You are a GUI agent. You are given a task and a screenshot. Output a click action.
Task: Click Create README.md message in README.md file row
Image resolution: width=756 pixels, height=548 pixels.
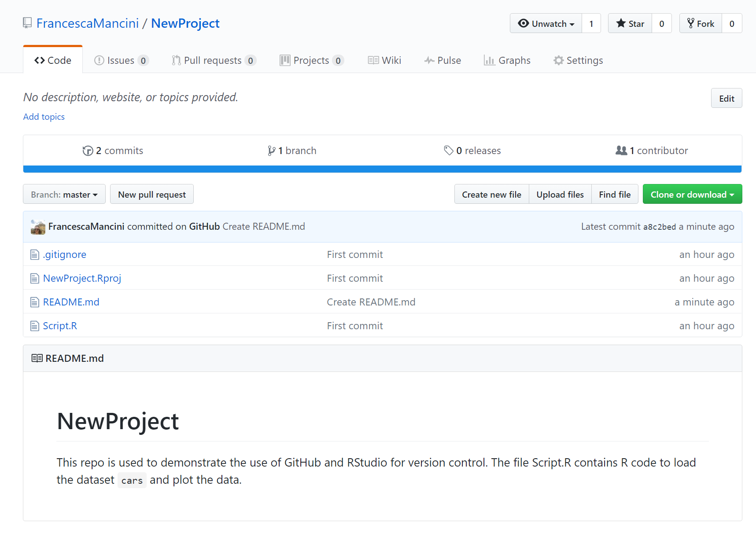[371, 302]
